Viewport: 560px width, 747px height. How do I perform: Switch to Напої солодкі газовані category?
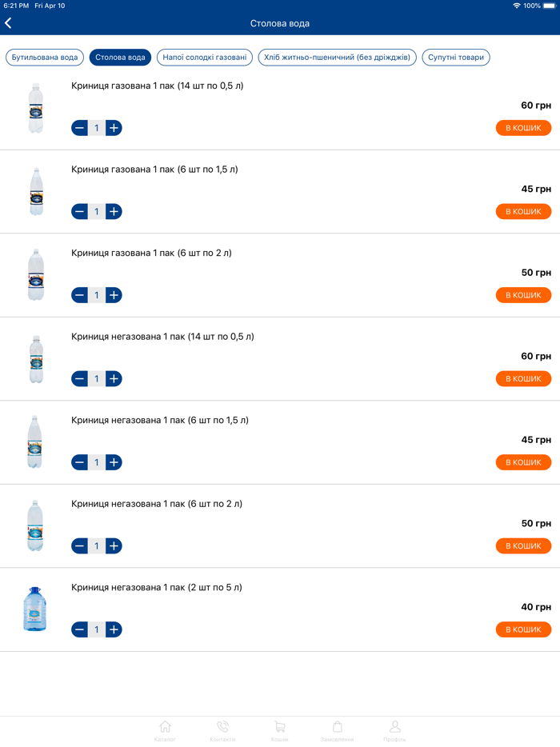(x=205, y=58)
